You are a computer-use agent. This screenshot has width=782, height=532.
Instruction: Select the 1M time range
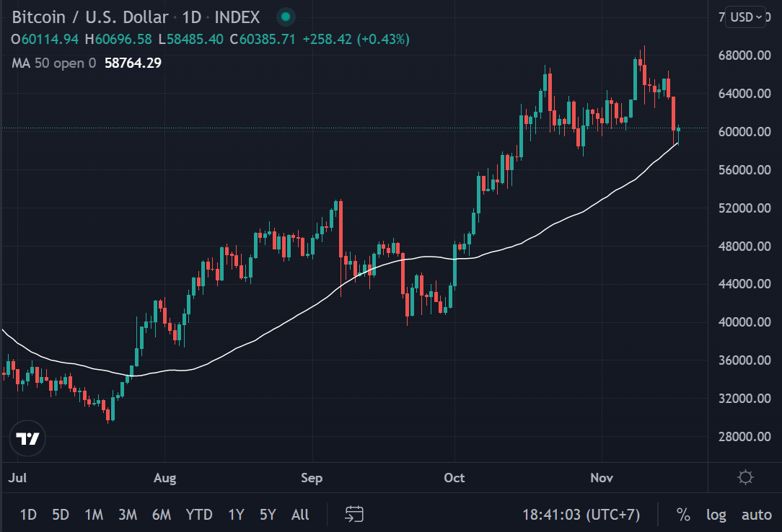pos(94,515)
